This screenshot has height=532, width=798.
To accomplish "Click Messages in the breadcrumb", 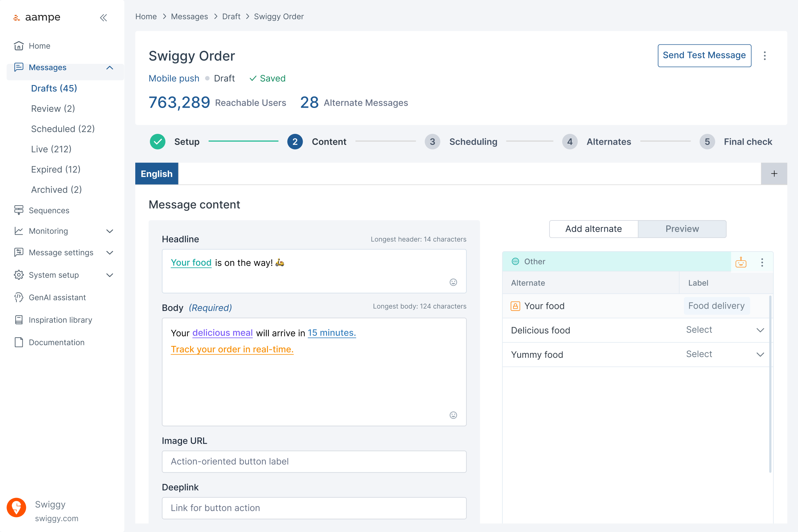I will pyautogui.click(x=189, y=17).
